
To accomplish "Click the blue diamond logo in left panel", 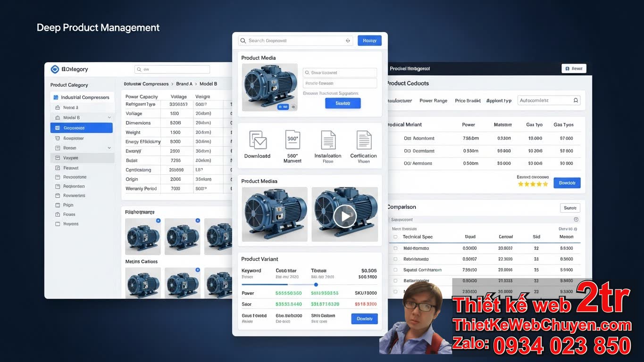I will (55, 69).
